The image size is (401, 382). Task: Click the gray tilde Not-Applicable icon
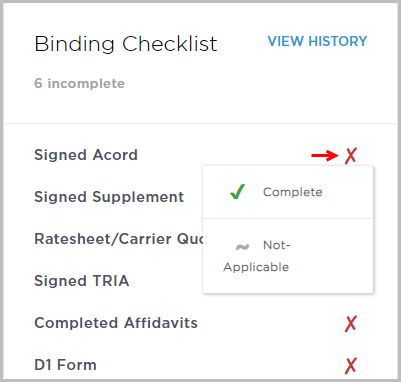[x=242, y=247]
